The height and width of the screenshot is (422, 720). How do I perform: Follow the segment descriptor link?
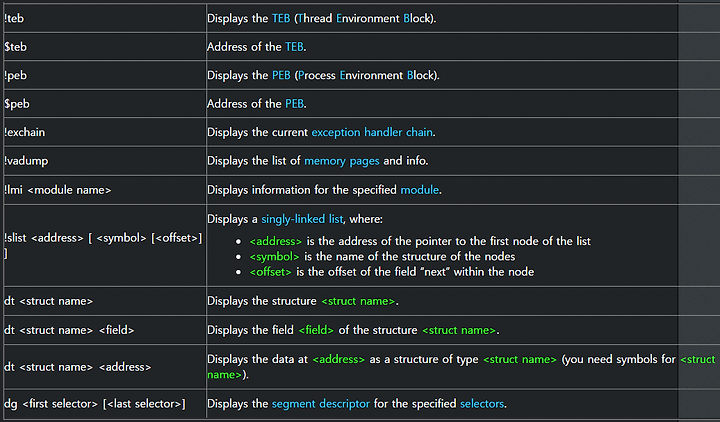pos(321,404)
